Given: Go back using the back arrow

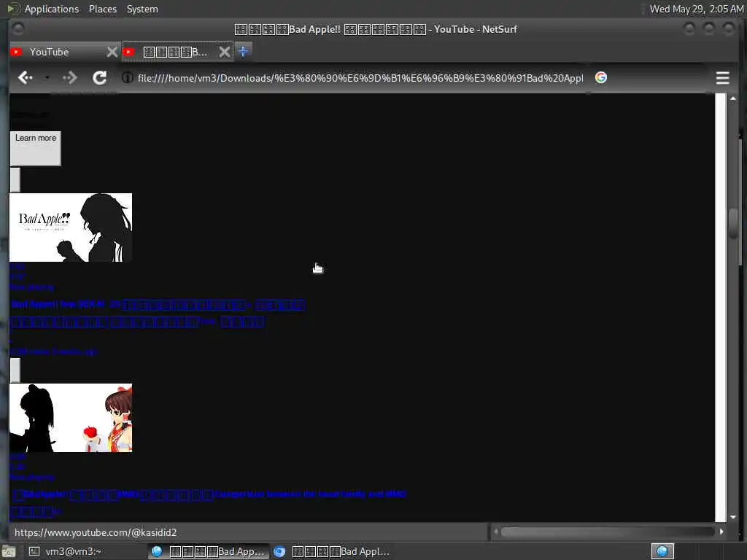Looking at the screenshot, I should [x=25, y=77].
